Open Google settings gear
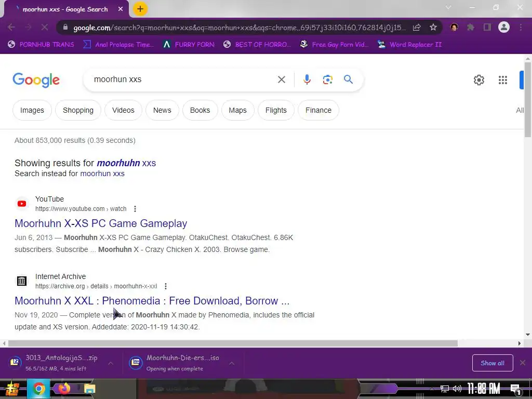532x399 pixels. (478, 80)
